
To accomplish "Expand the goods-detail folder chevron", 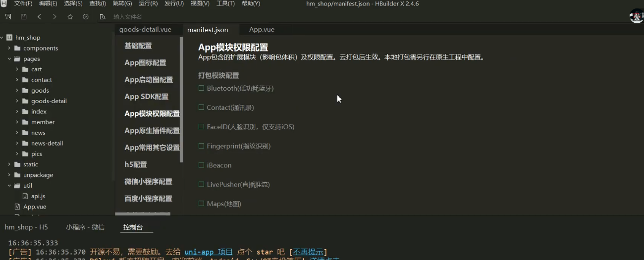I will point(17,101).
